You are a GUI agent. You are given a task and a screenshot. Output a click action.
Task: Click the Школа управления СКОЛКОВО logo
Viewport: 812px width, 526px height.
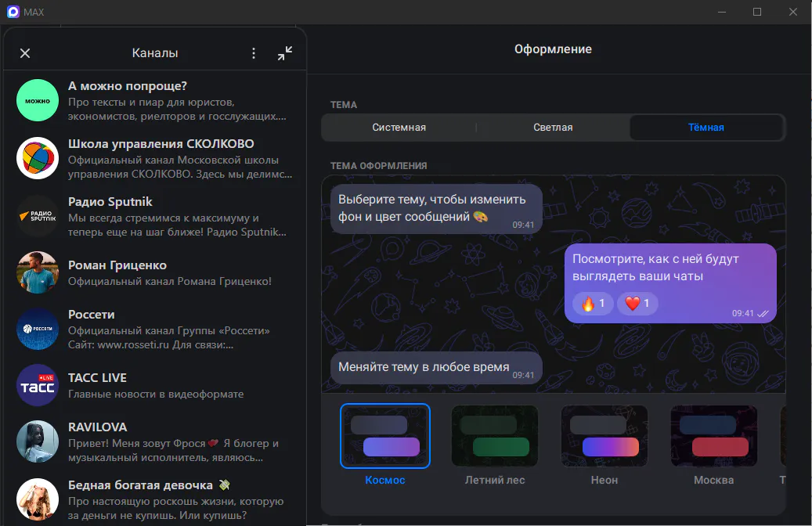38,158
